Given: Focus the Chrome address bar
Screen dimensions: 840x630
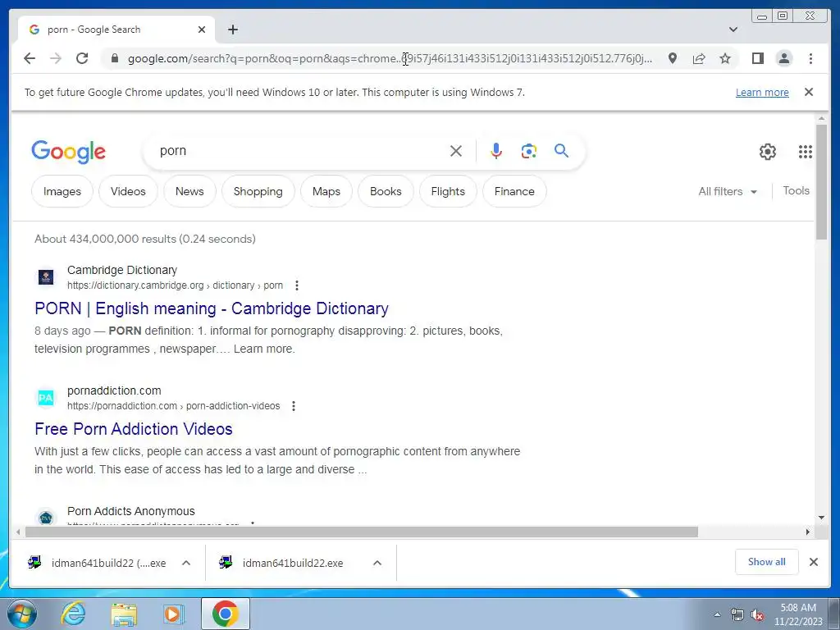Looking at the screenshot, I should click(x=390, y=58).
